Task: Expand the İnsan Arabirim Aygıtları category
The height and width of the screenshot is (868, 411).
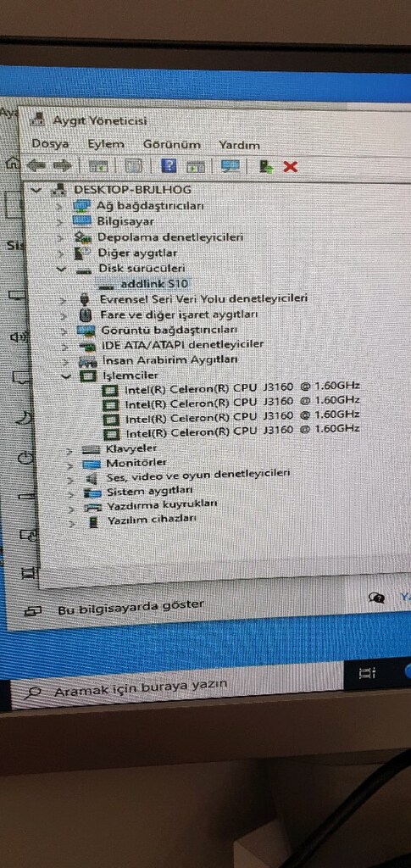Action: (66, 361)
